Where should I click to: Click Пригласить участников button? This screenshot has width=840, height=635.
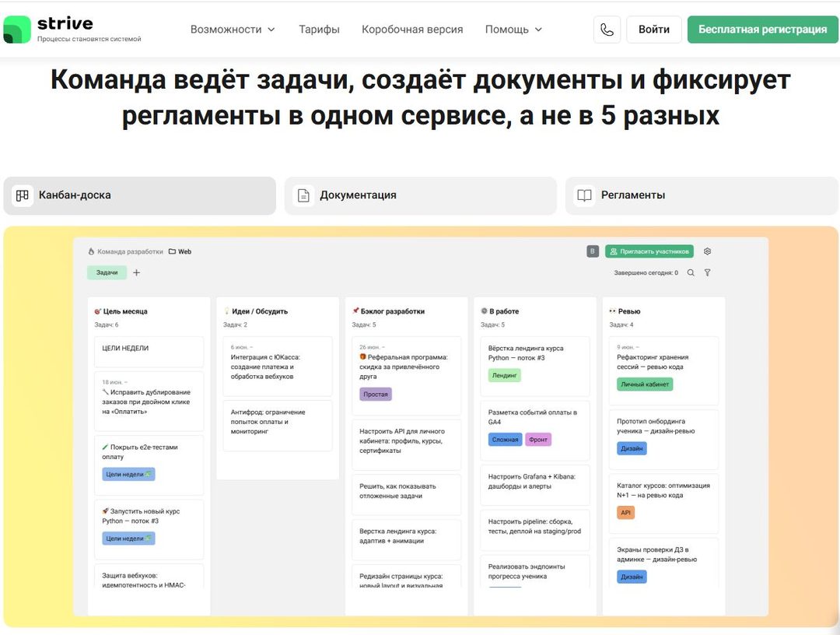pyautogui.click(x=649, y=251)
